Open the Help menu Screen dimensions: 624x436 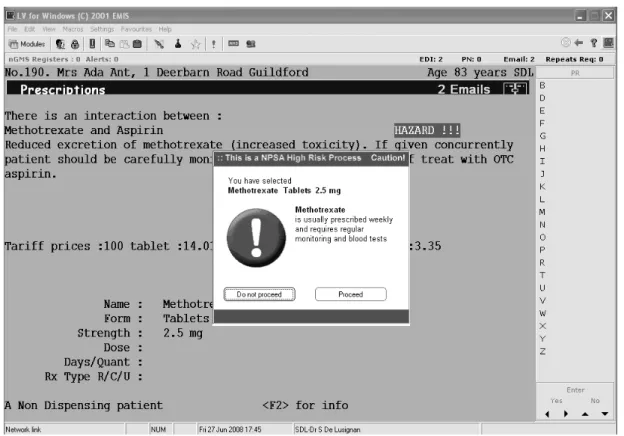click(x=165, y=29)
